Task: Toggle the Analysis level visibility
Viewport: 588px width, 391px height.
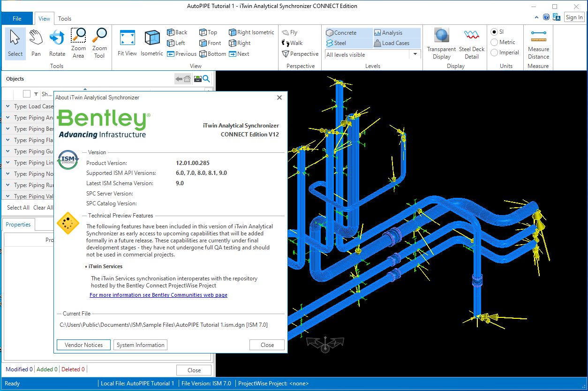Action: pyautogui.click(x=397, y=33)
